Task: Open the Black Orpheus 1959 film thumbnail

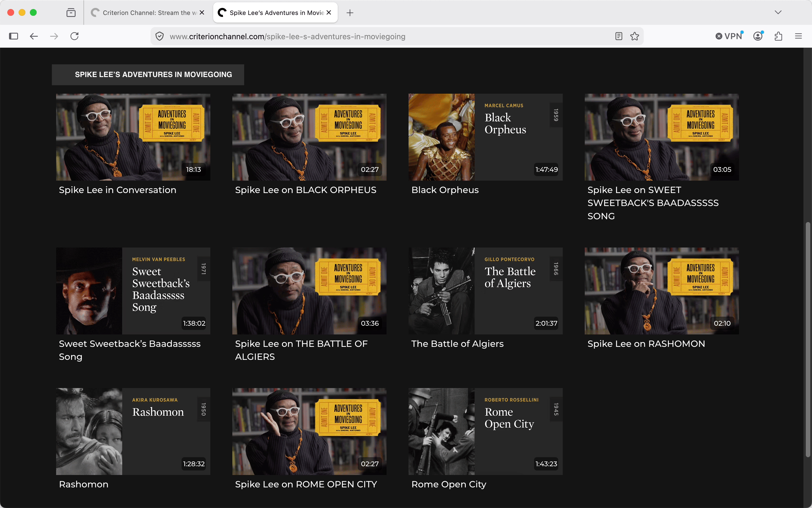Action: (x=486, y=137)
